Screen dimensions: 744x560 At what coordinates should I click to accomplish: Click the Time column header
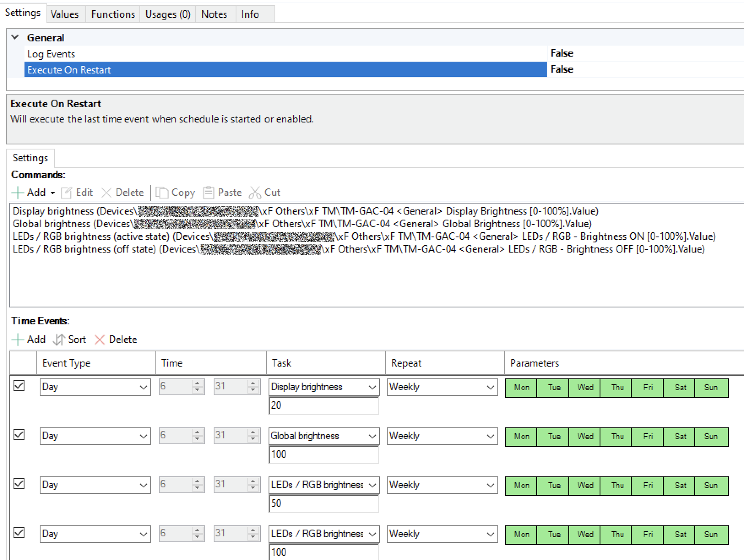coord(211,363)
